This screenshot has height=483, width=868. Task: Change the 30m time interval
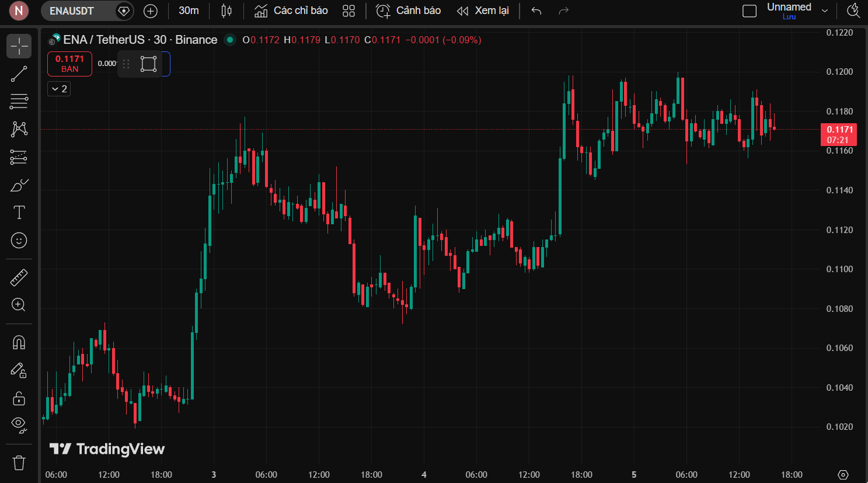pyautogui.click(x=189, y=11)
